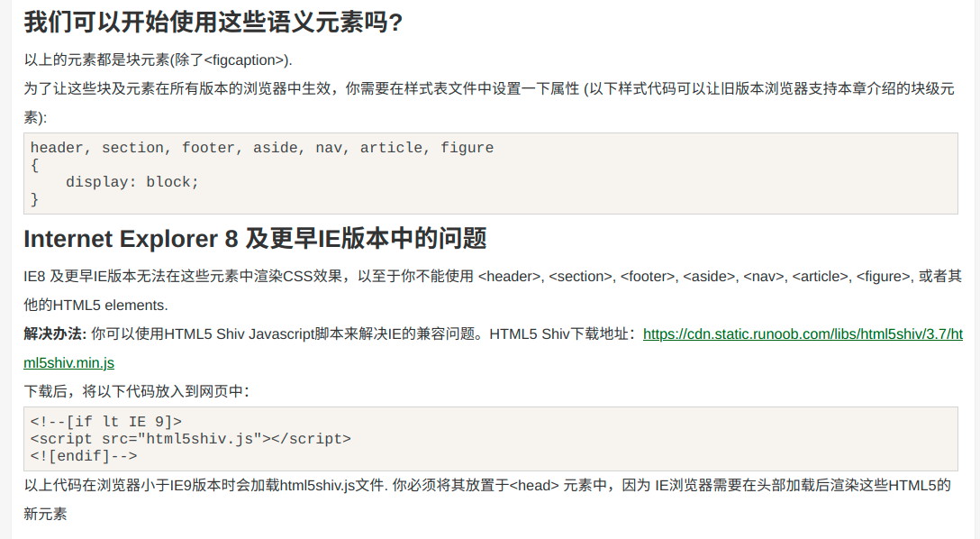Click the paragraph starting '以上代码在浏览器小于IE9'
This screenshot has height=539, width=980.
[x=487, y=499]
